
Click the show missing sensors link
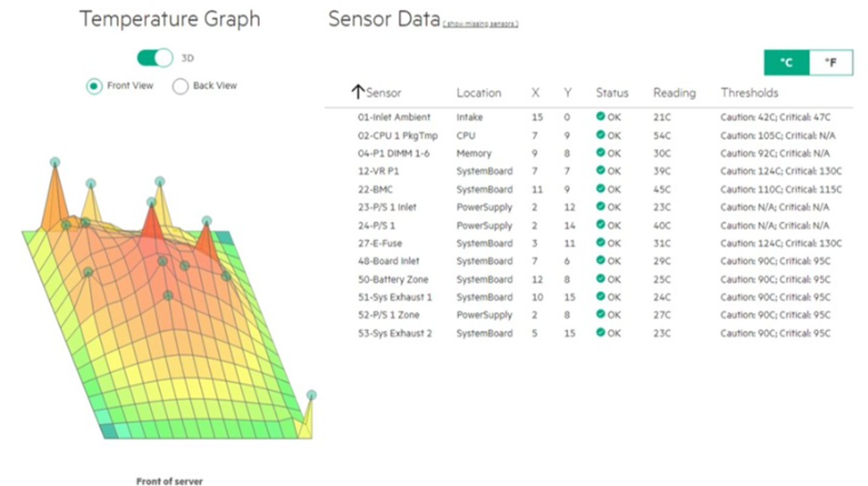pos(480,24)
